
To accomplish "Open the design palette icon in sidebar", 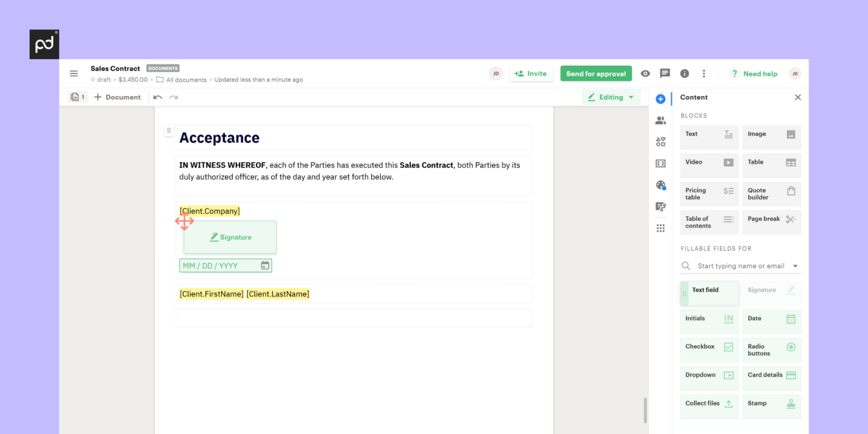I will point(660,185).
